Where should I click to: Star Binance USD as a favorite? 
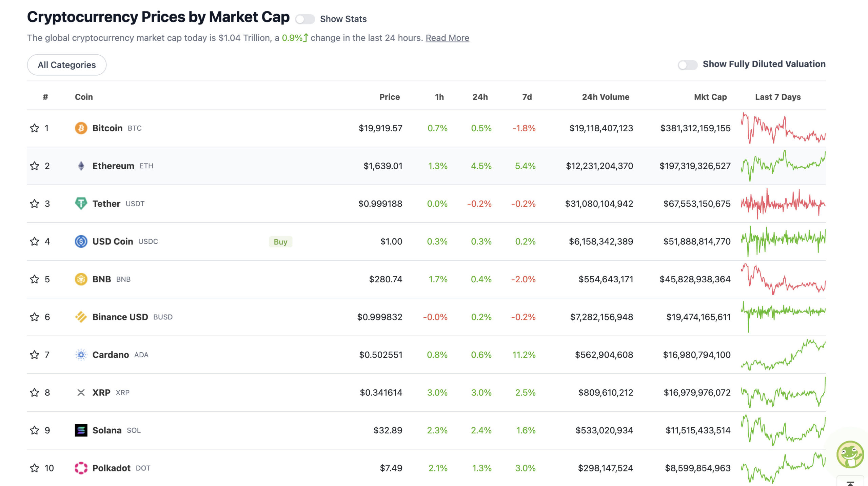pyautogui.click(x=35, y=317)
